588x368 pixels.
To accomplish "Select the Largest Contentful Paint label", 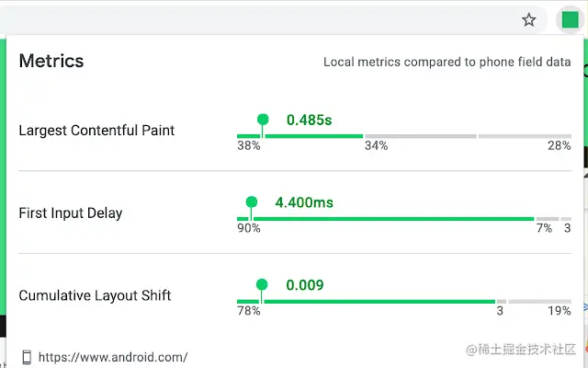I will (96, 131).
